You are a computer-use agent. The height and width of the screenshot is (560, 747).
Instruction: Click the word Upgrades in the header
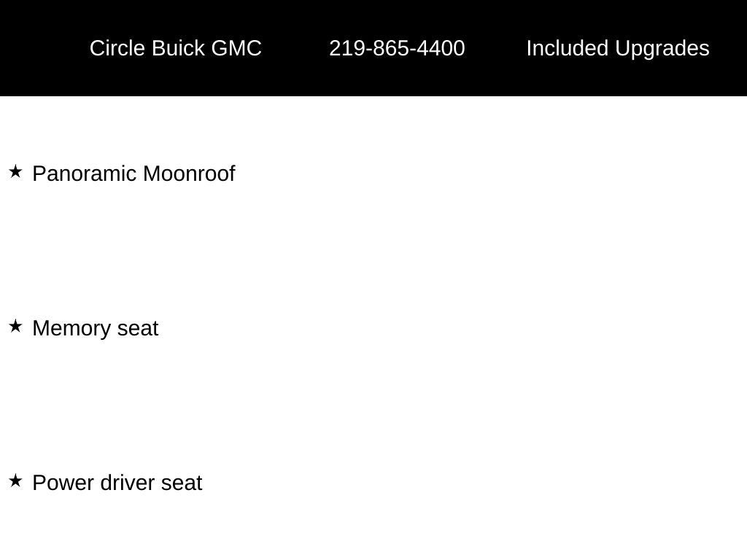[662, 48]
